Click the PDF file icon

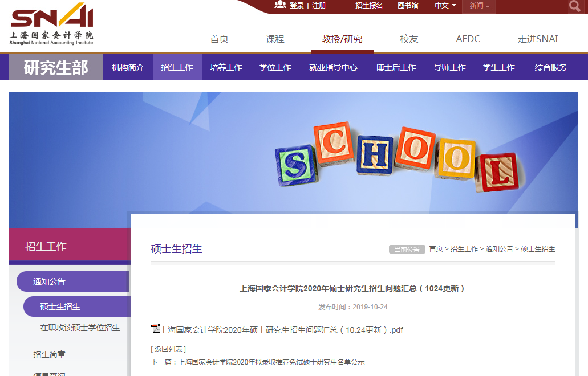[156, 328]
